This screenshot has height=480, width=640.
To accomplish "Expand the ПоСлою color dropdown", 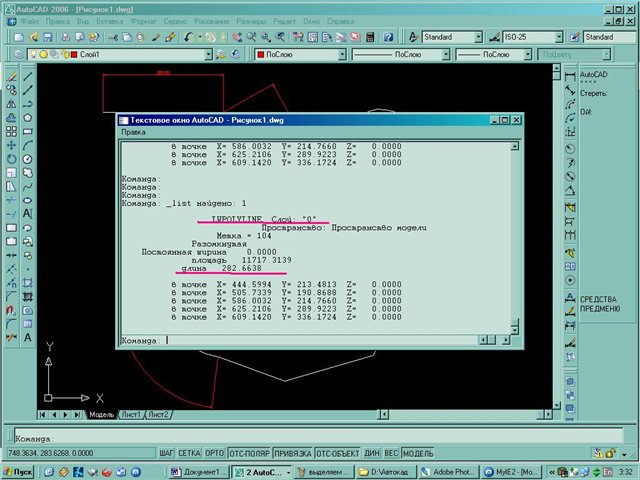I will coord(342,55).
